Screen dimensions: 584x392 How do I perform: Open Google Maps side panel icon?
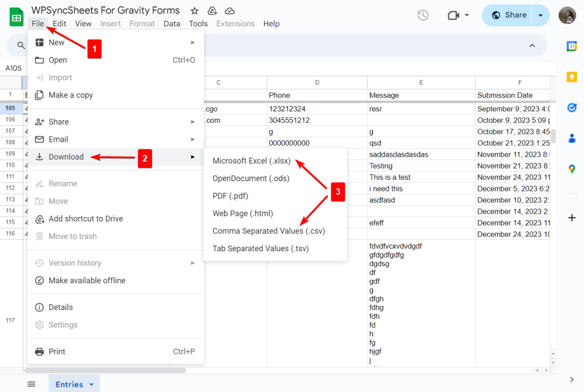tap(571, 169)
